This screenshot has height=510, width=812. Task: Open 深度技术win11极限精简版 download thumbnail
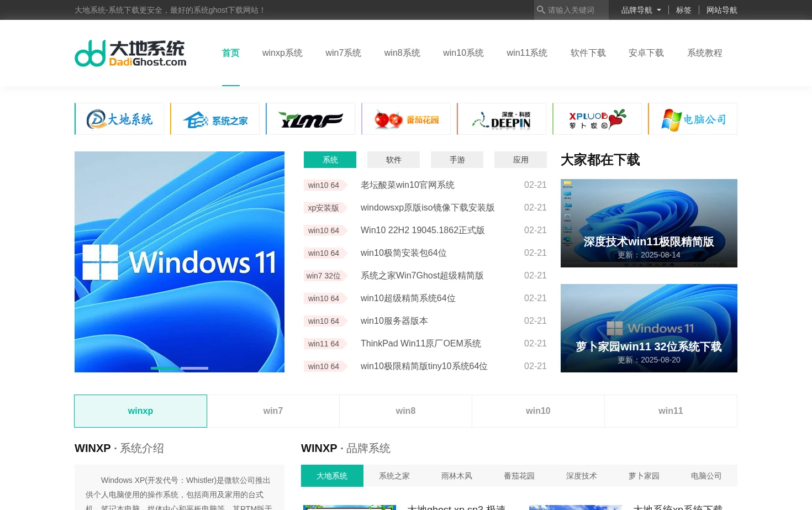coord(649,223)
